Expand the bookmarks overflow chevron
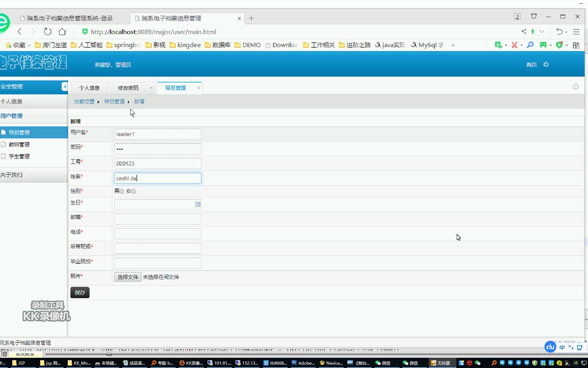The height and width of the screenshot is (368, 588). (453, 45)
